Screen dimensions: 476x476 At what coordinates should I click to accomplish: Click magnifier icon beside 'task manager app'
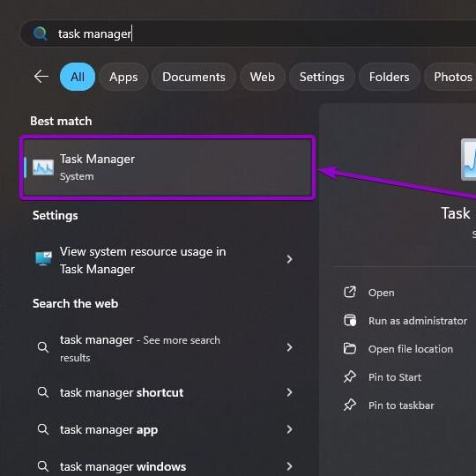[x=43, y=429]
